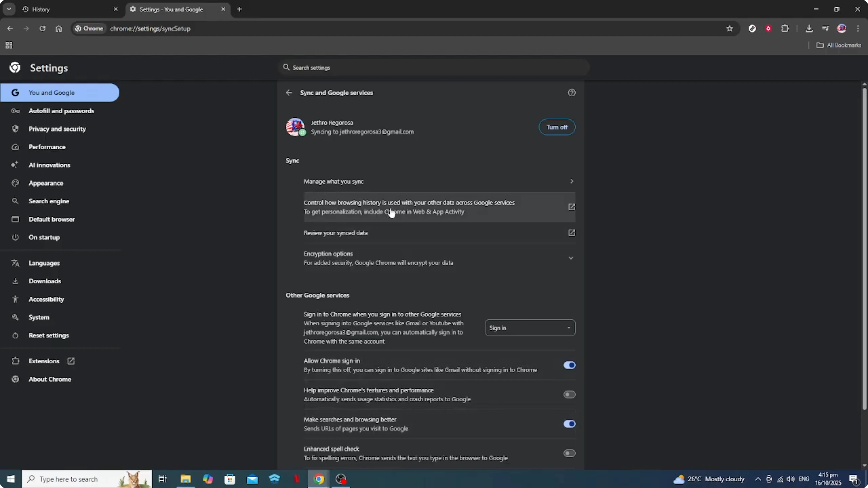Viewport: 868px width, 488px height.
Task: Open Review your synced data link icon
Action: 572,233
